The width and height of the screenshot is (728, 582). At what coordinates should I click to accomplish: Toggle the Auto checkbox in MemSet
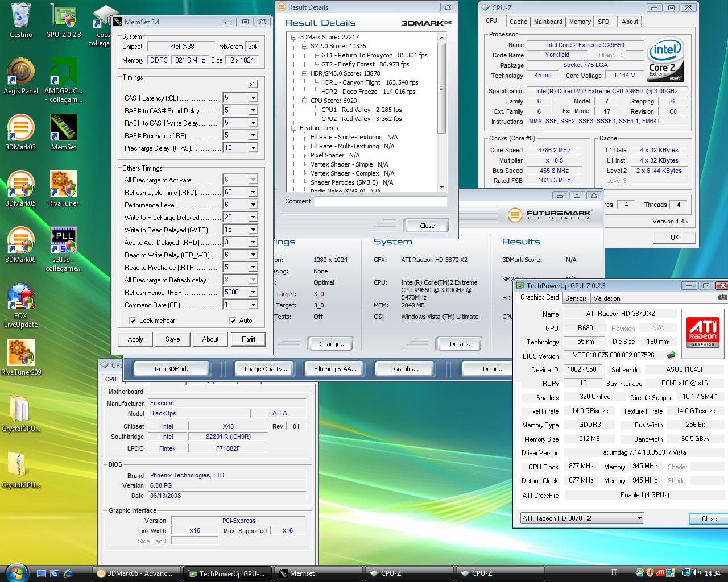click(x=232, y=321)
